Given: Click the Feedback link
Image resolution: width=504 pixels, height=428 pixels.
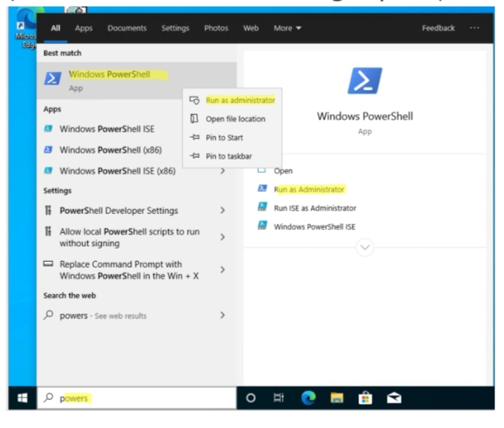Looking at the screenshot, I should 438,28.
